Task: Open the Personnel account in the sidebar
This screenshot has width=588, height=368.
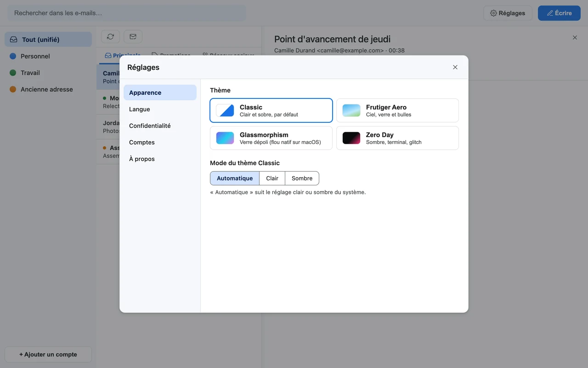Action: click(x=48, y=56)
